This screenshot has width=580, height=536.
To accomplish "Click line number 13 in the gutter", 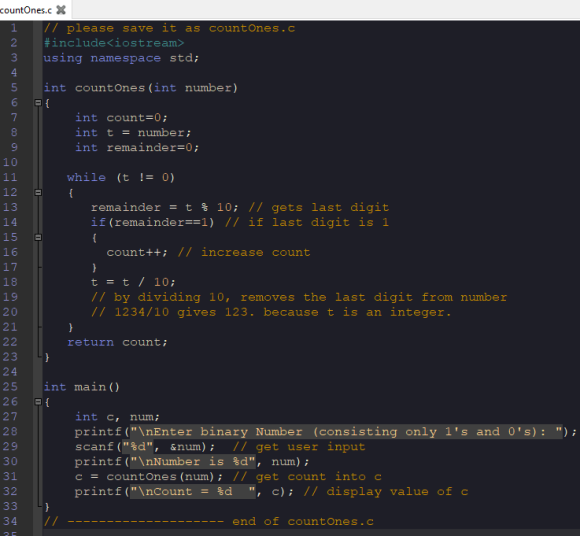I will [x=10, y=207].
